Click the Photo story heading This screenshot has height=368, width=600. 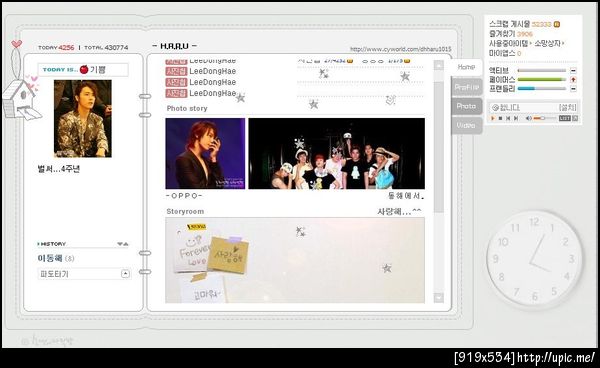(x=187, y=108)
